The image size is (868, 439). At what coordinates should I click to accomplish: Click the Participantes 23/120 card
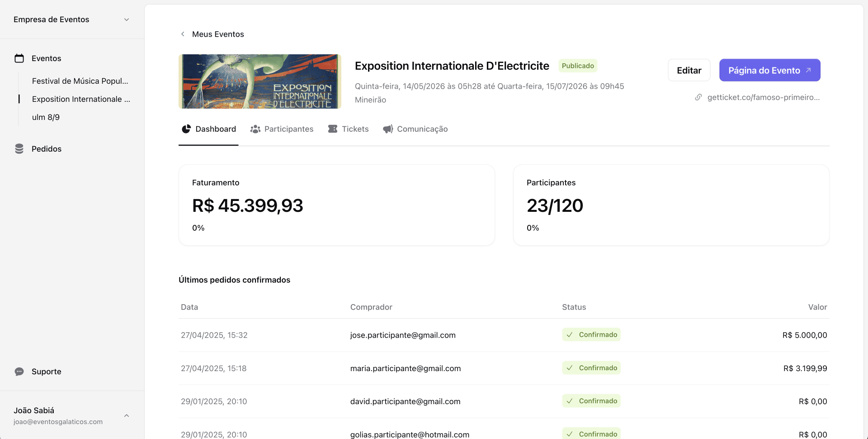click(671, 205)
